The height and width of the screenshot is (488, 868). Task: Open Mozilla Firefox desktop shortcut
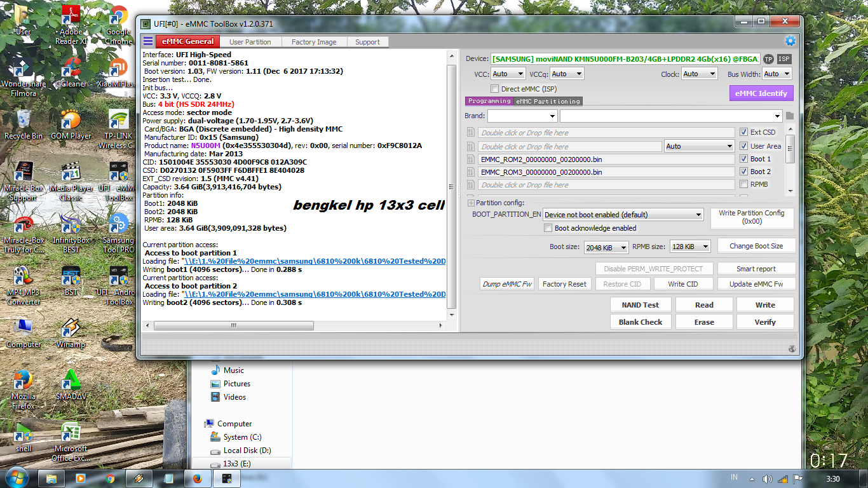(24, 390)
